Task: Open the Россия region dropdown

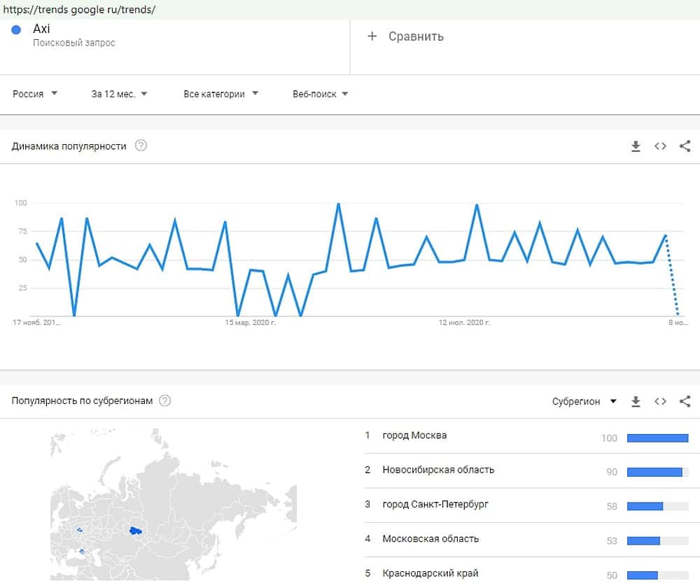Action: (x=35, y=94)
